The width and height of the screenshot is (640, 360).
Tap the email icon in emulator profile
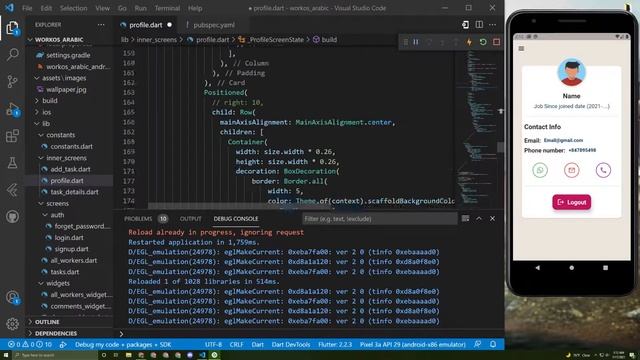pos(571,170)
